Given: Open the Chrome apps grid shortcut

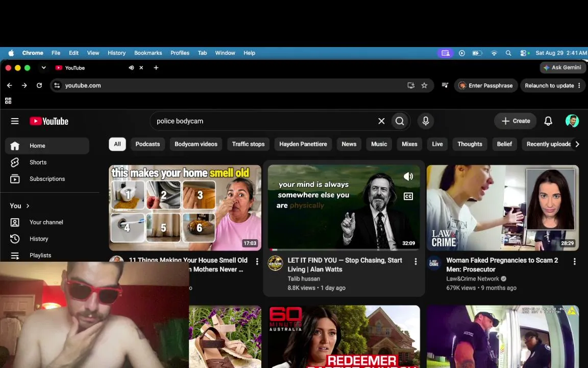Looking at the screenshot, I should click(x=8, y=101).
